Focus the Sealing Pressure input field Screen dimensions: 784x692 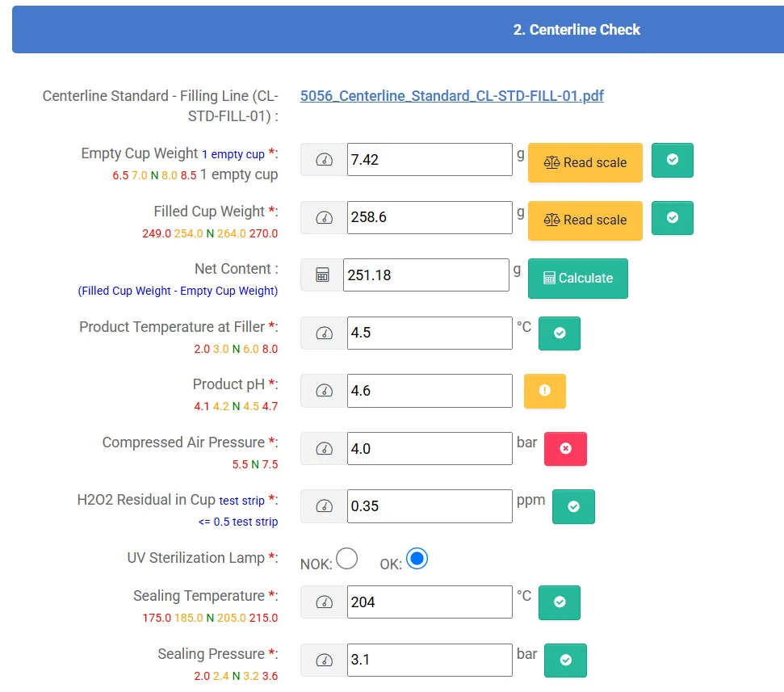point(430,660)
